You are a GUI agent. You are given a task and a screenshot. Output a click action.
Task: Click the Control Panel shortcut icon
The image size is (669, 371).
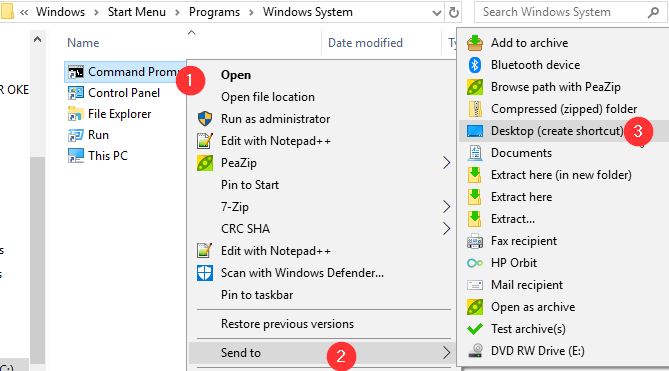(76, 93)
